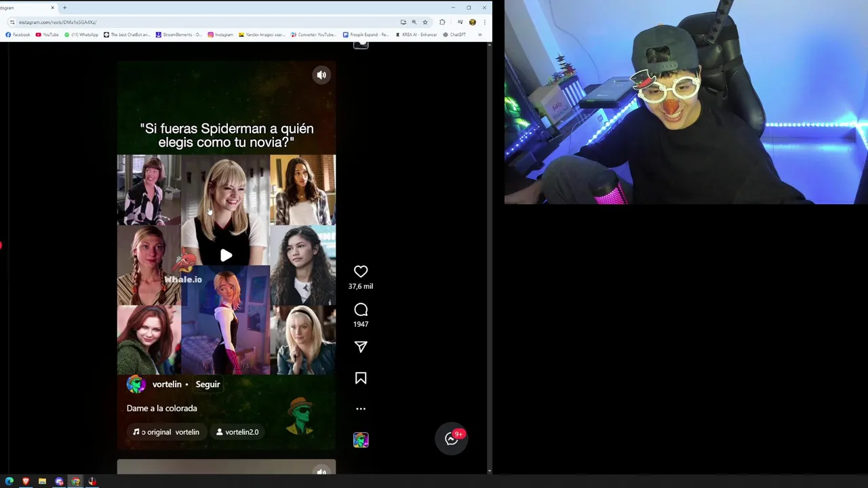Open the media control icon in Chrome toolbar

[460, 22]
